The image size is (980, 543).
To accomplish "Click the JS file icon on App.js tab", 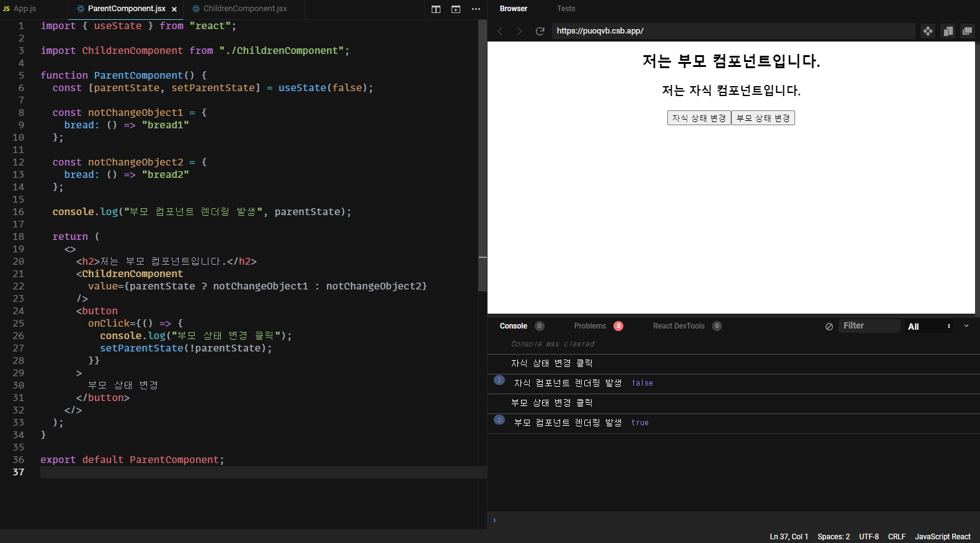I will [x=6, y=9].
